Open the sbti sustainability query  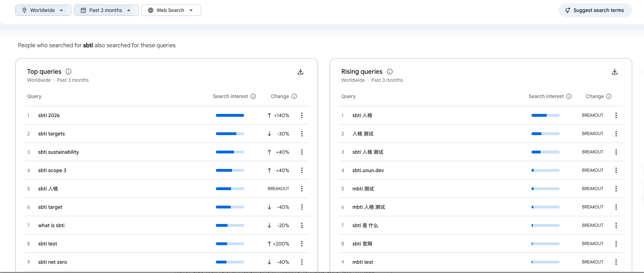point(59,152)
